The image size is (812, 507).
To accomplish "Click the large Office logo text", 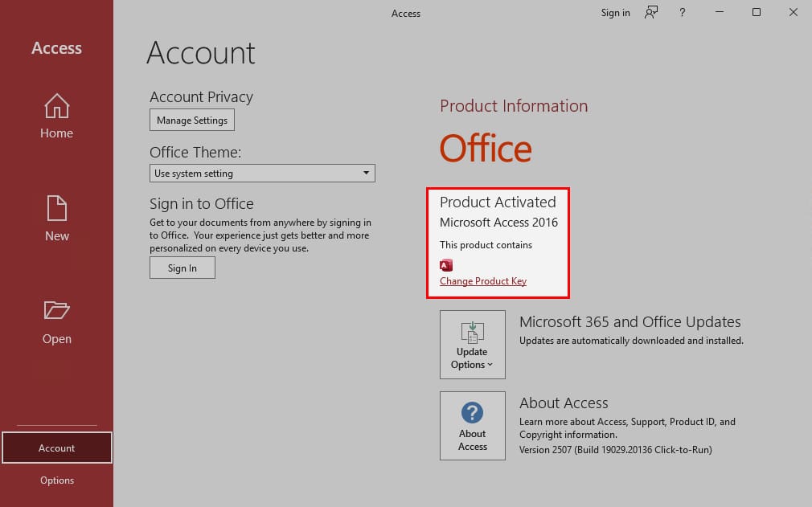I will pos(486,148).
